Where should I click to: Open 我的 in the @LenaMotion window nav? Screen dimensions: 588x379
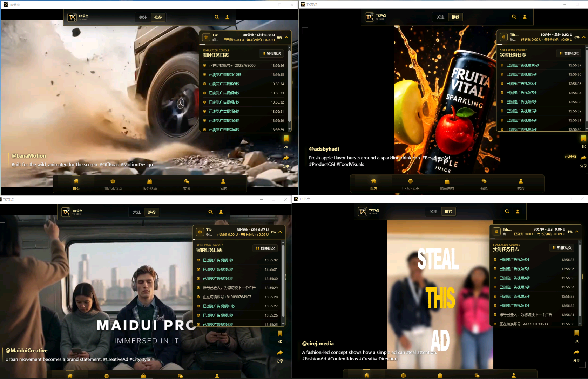pyautogui.click(x=223, y=184)
